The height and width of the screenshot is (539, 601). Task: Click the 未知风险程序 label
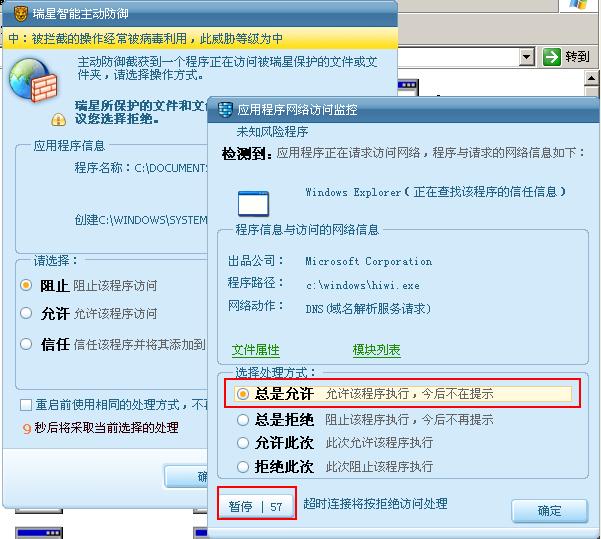272,132
